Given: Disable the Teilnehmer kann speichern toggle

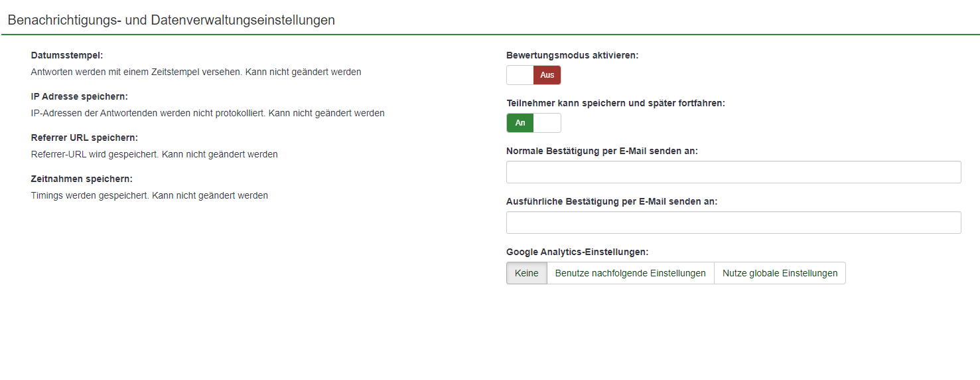Looking at the screenshot, I should coord(533,123).
